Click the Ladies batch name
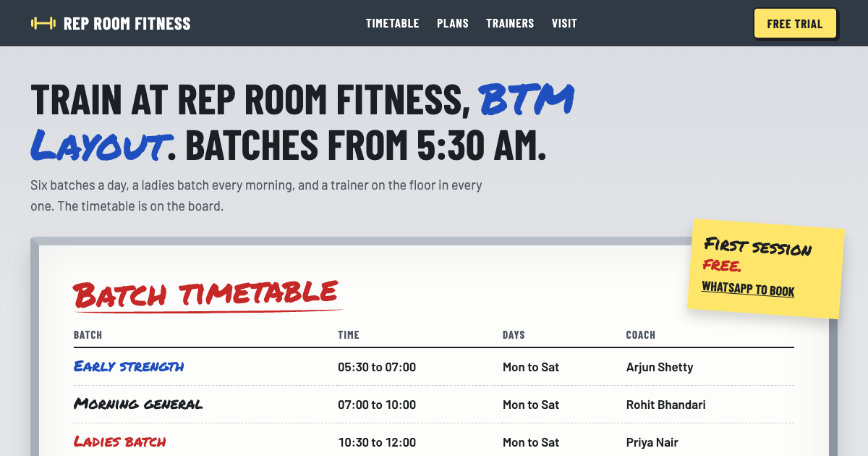Screen dimensions: 868x456 (120, 442)
